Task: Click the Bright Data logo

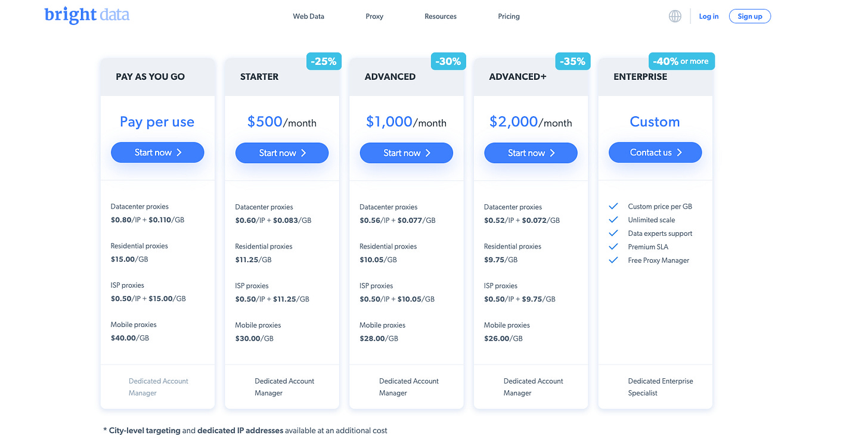Action: pos(87,15)
